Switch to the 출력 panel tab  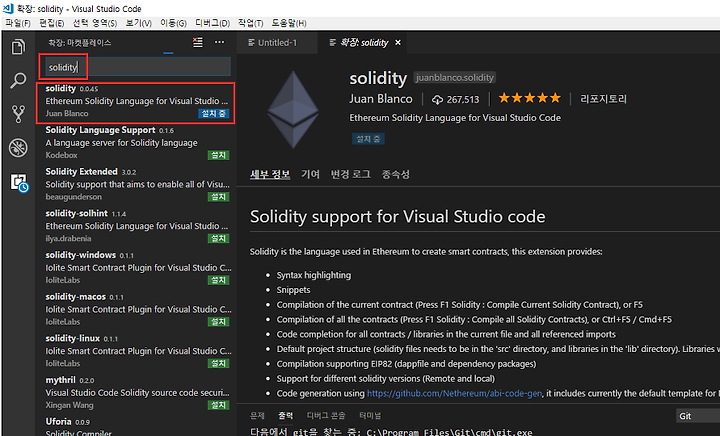[285, 415]
